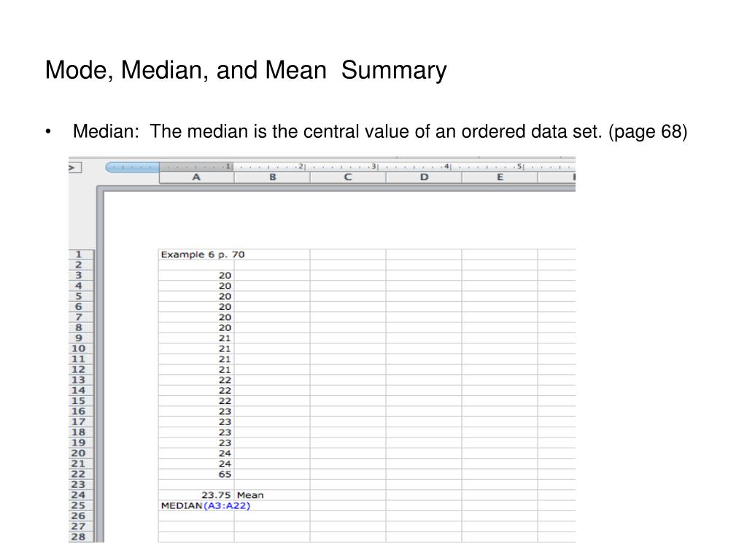Click row 25 header
Image resolution: width=747 pixels, height=560 pixels.
point(80,506)
